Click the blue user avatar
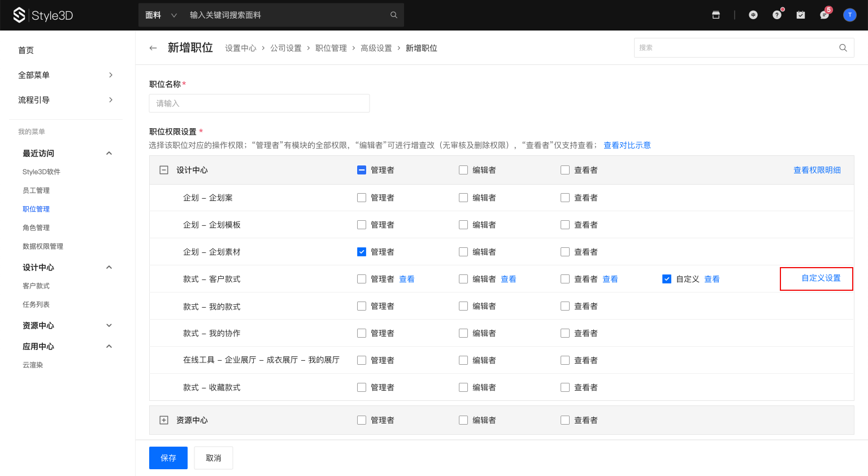 [849, 15]
